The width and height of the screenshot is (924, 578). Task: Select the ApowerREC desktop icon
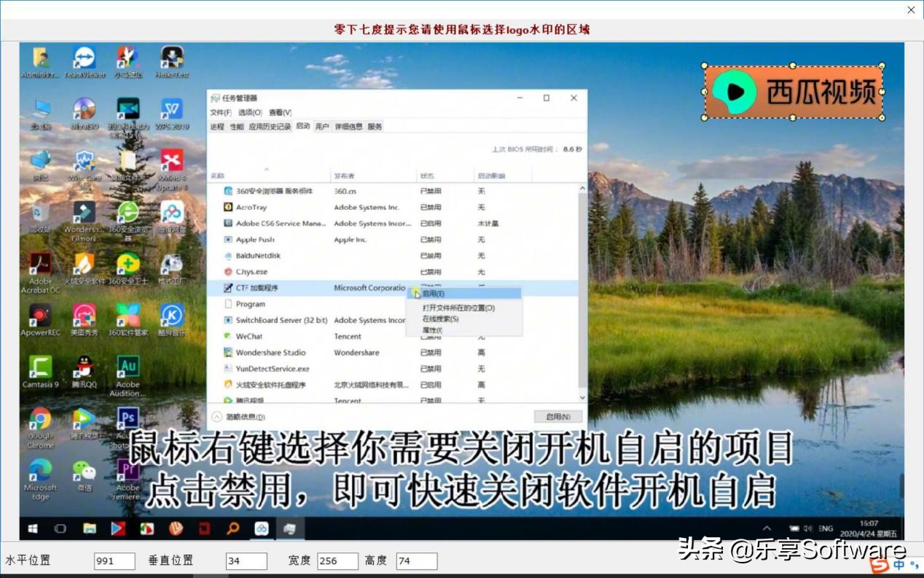(40, 320)
